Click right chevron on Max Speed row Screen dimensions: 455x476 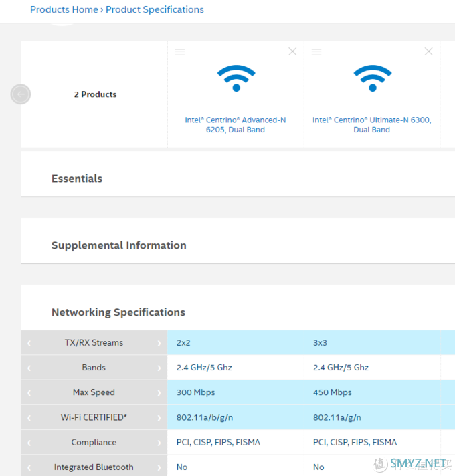[159, 393]
